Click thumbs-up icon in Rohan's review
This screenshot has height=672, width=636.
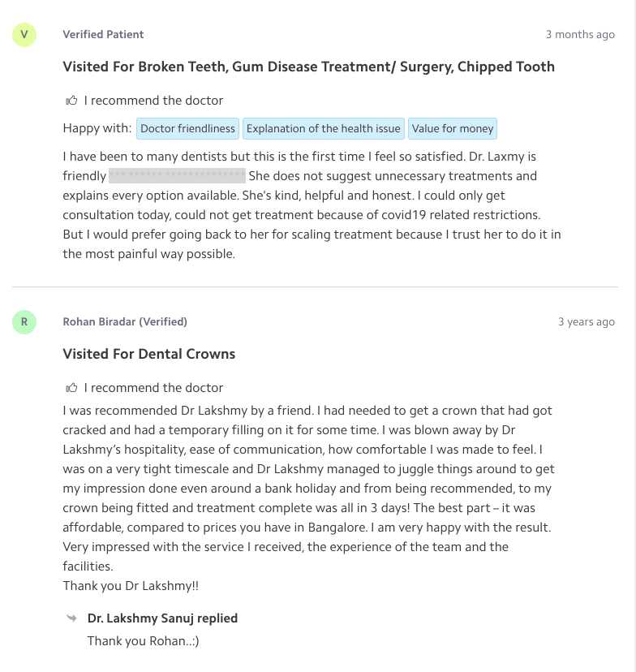72,388
